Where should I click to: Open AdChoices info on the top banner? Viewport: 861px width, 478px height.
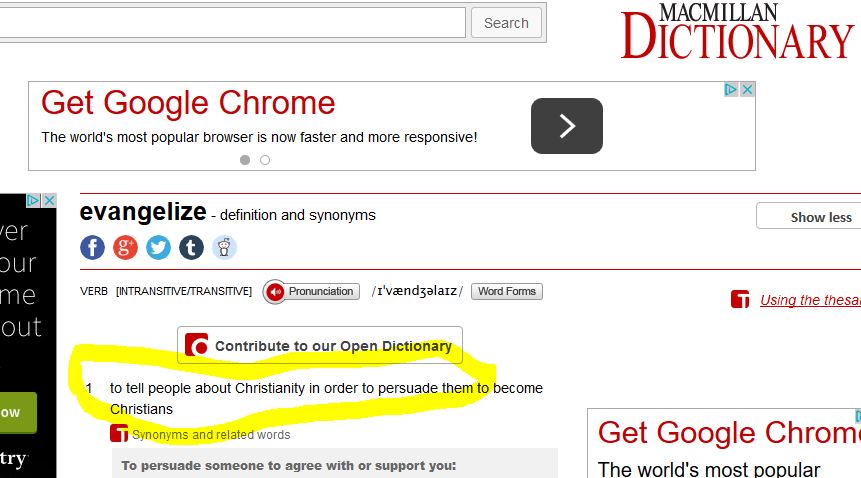coord(731,90)
